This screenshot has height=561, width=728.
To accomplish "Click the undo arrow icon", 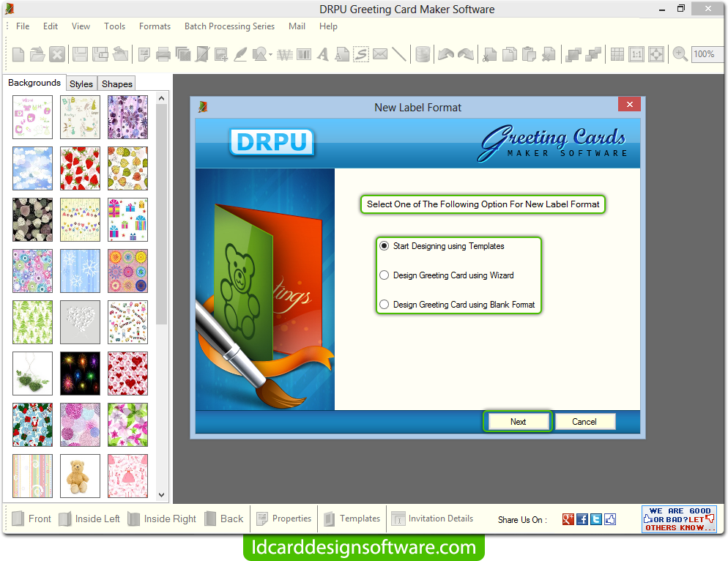I will 445,54.
